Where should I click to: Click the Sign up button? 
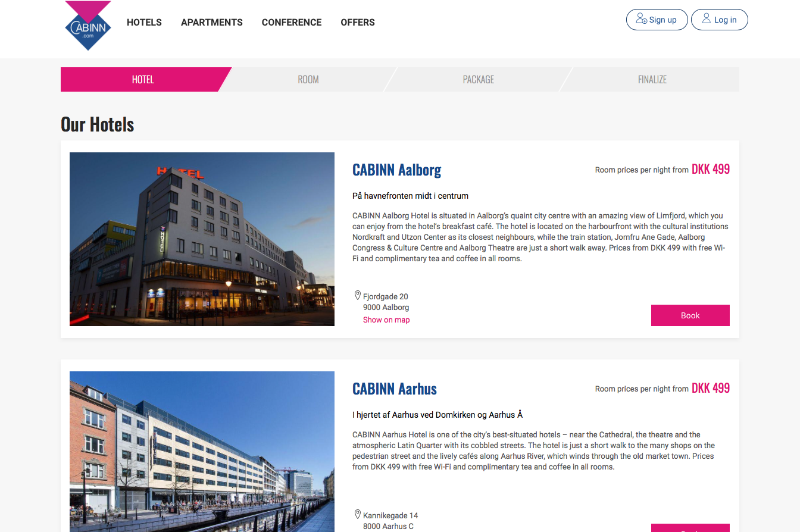point(657,20)
